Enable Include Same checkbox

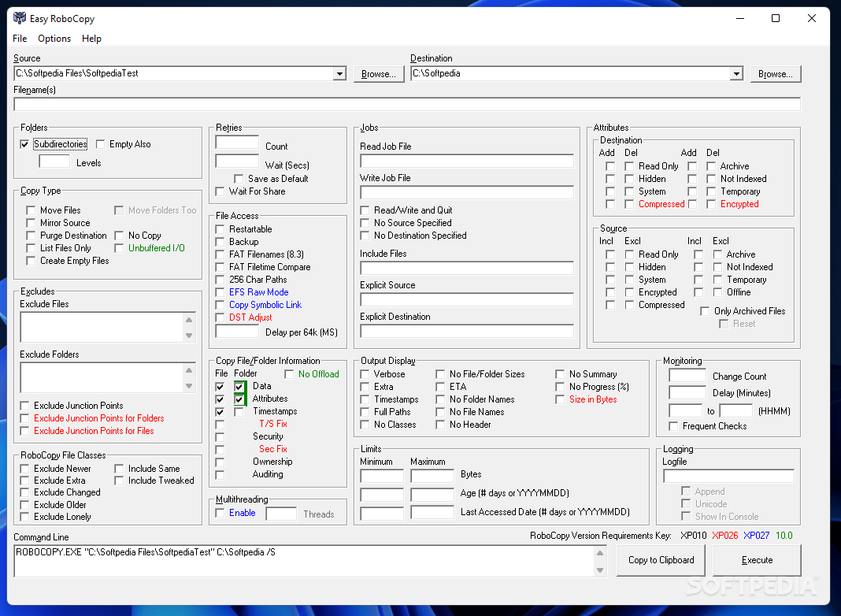[x=119, y=469]
